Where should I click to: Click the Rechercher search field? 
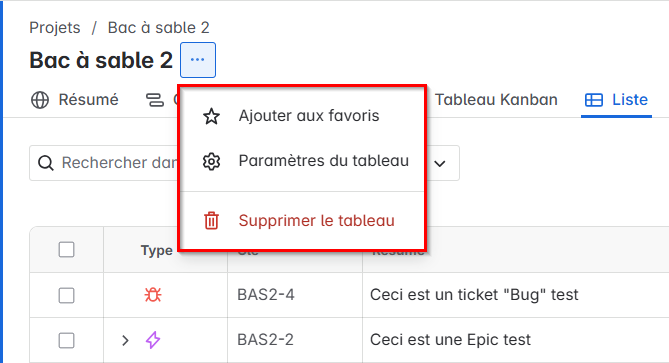104,163
